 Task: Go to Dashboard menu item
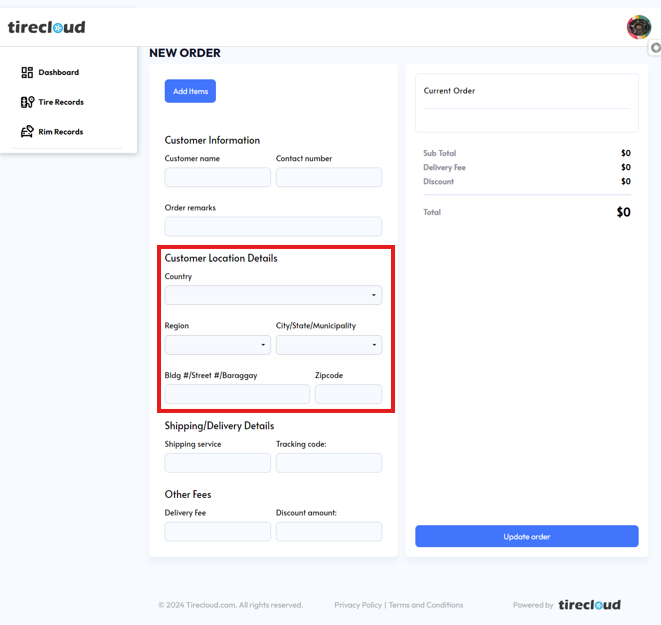(58, 72)
